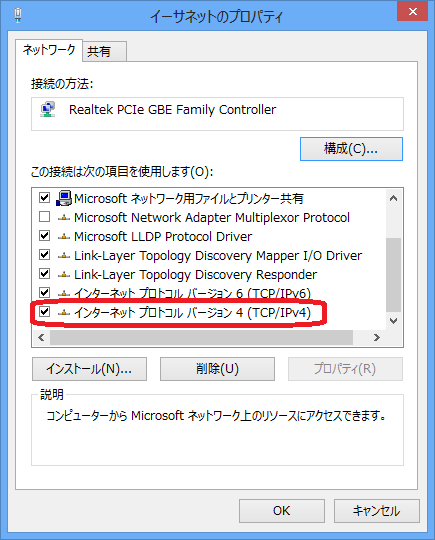Click the horizontal scroll right arrow
The width and height of the screenshot is (435, 540).
376,338
